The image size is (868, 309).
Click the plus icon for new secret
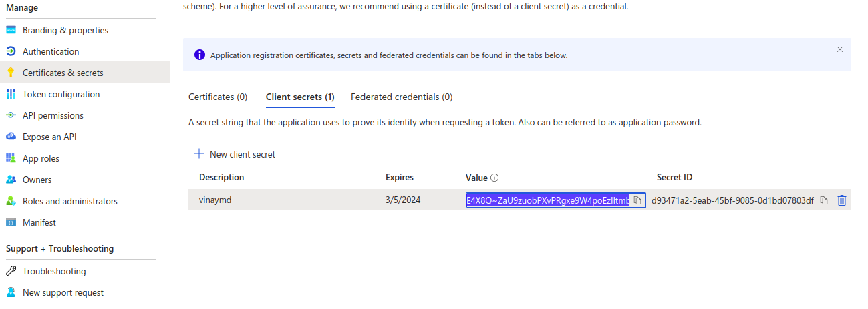(198, 154)
